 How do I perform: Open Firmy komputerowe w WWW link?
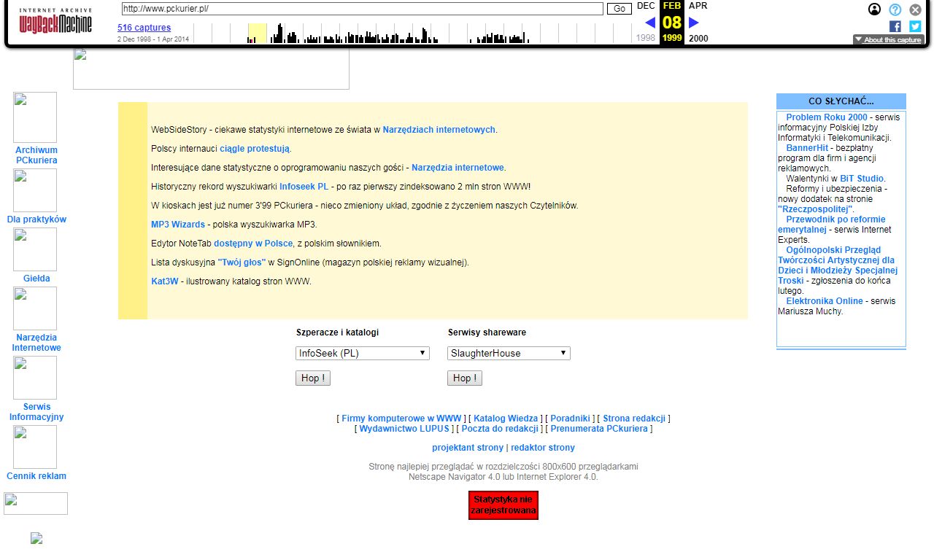402,419
